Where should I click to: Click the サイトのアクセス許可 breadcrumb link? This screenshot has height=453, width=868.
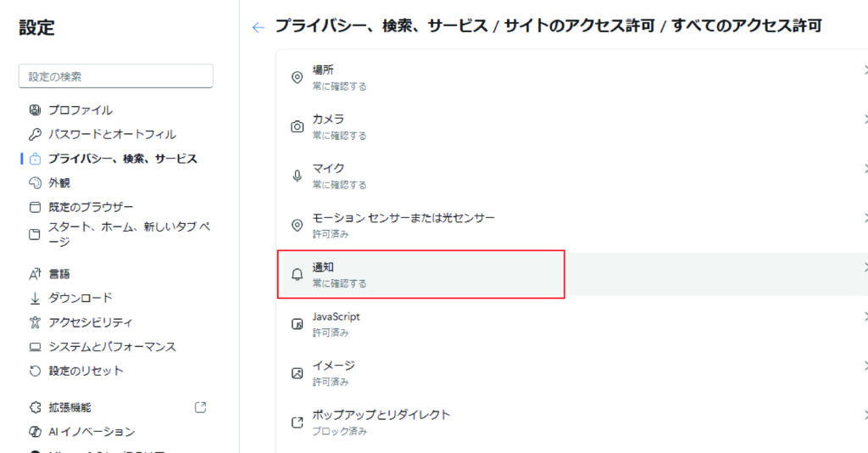pos(579,25)
